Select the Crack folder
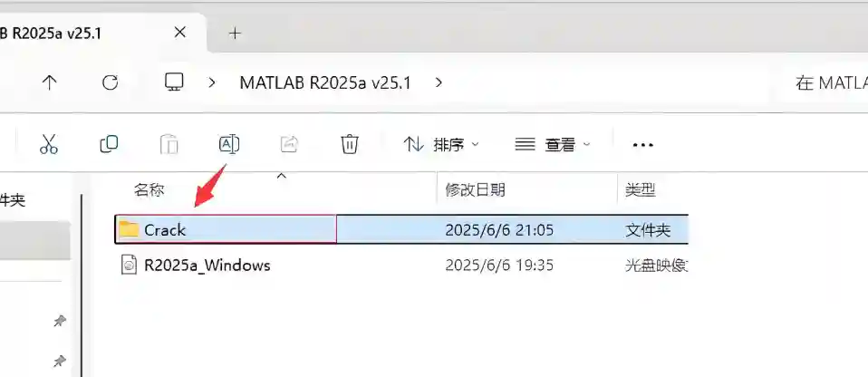Screen dimensions: 868x377 point(401,229)
